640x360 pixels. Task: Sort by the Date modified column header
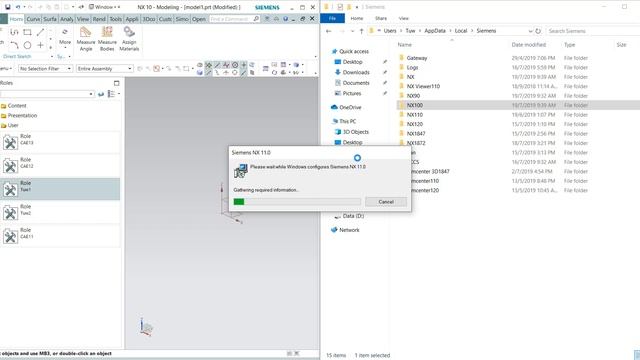coord(529,45)
